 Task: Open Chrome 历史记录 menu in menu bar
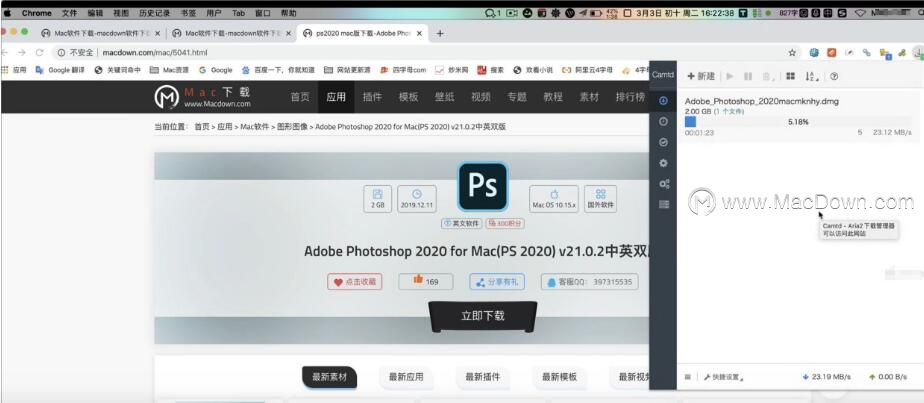click(155, 13)
